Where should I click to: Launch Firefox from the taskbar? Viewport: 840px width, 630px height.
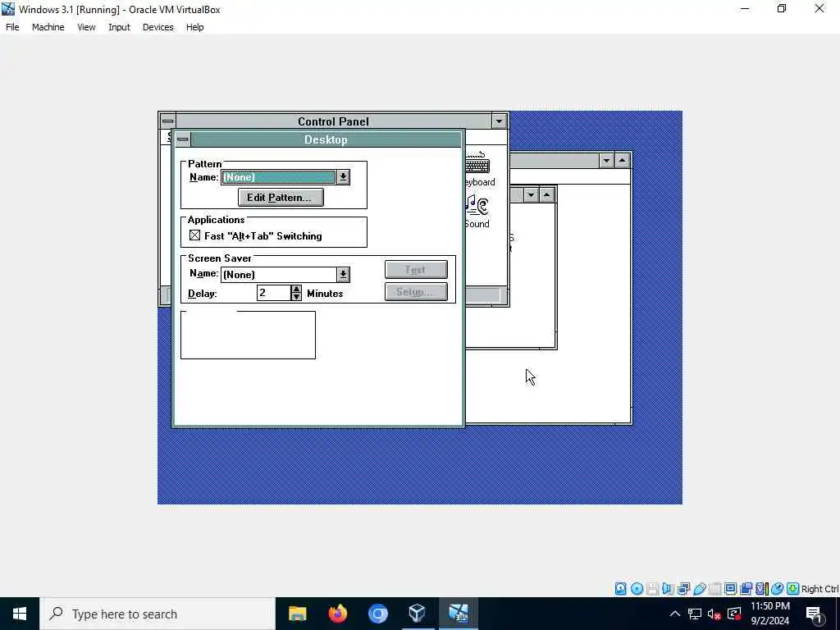(x=337, y=614)
